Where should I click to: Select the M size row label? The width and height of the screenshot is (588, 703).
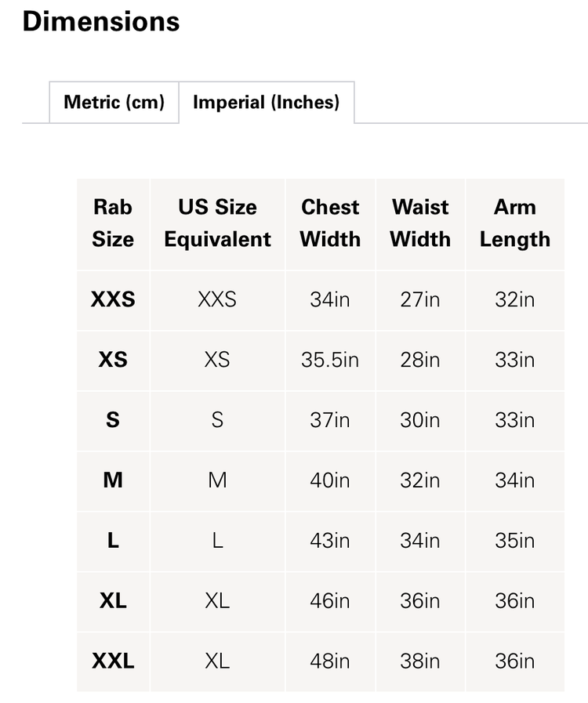coord(112,481)
